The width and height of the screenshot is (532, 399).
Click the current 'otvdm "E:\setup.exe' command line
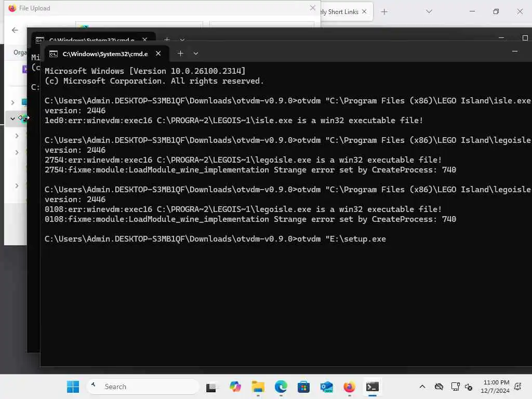(x=215, y=239)
